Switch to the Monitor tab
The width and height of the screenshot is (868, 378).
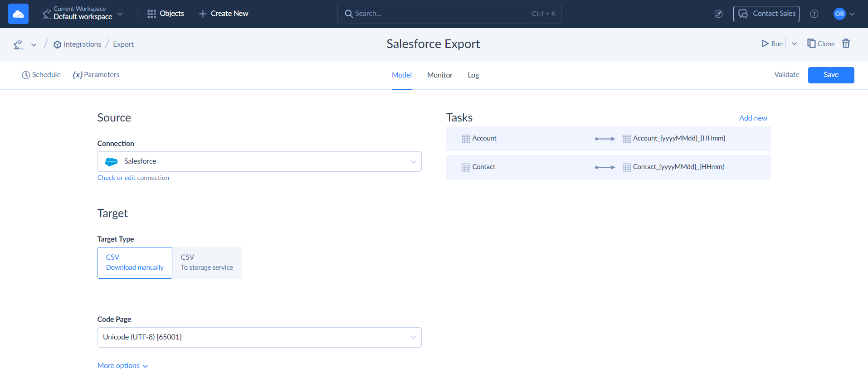tap(439, 75)
